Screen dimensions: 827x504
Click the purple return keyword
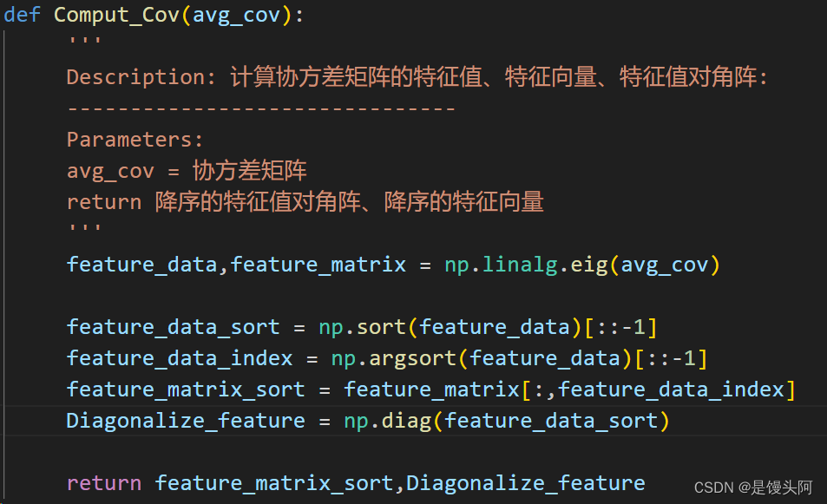tap(104, 483)
